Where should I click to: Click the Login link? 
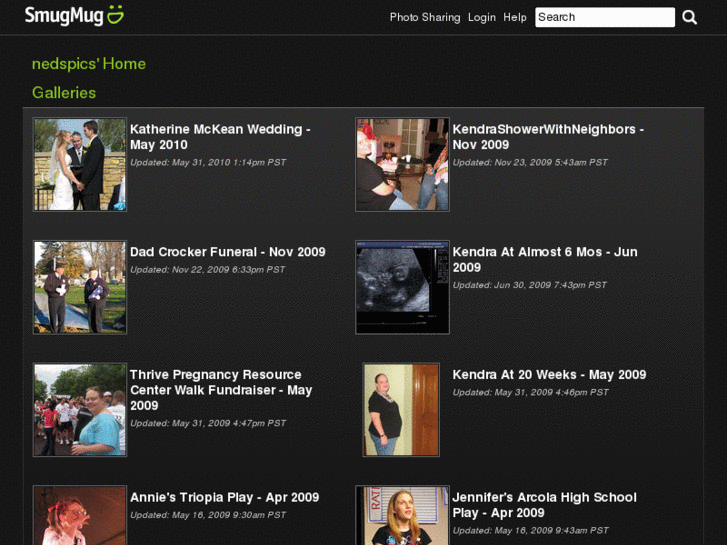click(481, 17)
